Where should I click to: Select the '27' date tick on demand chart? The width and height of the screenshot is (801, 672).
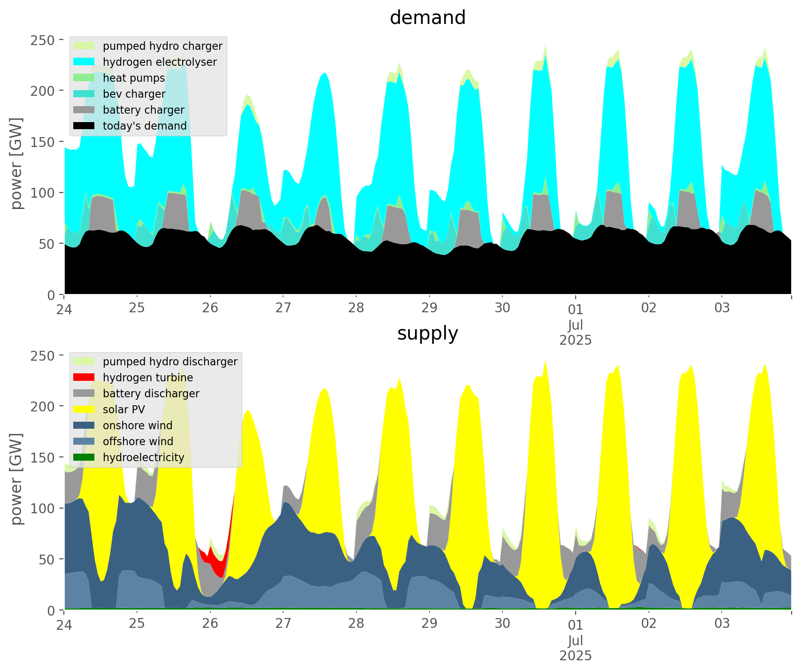point(283,308)
